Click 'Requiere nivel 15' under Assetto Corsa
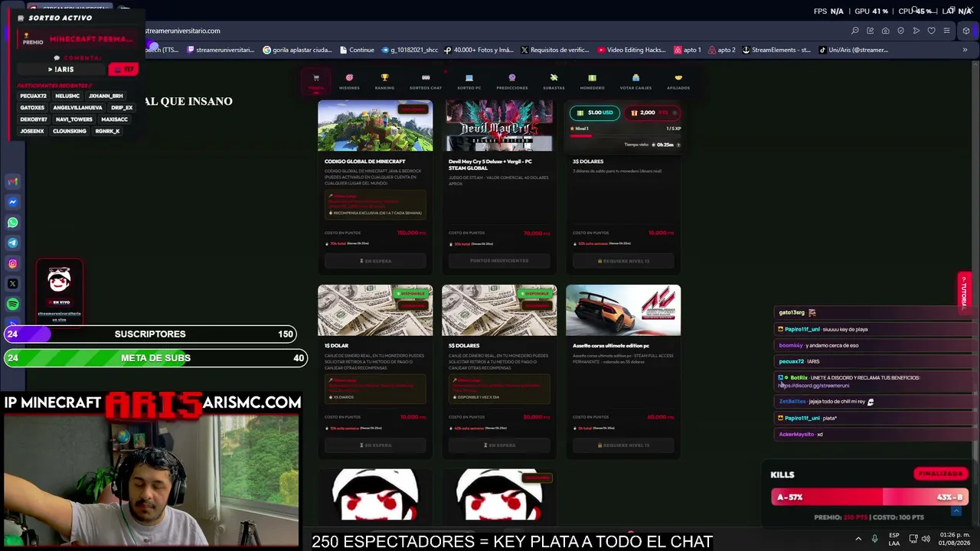980x551 pixels. (x=623, y=445)
